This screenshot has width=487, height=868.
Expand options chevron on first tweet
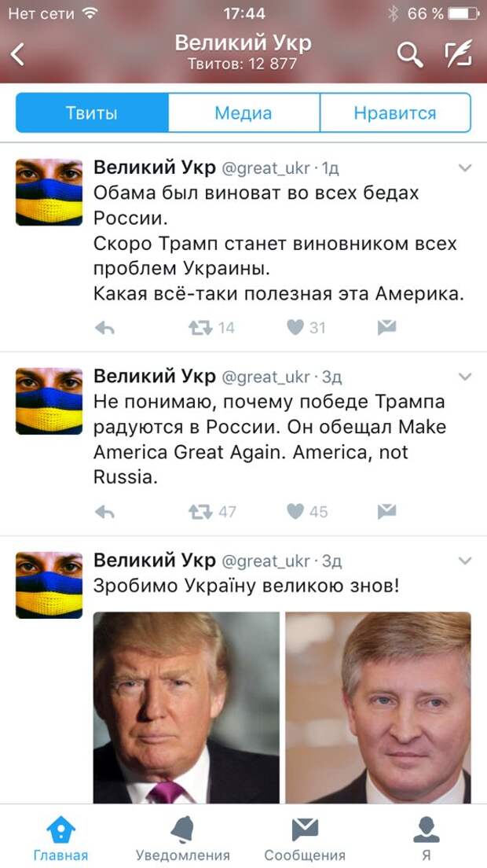point(466,167)
